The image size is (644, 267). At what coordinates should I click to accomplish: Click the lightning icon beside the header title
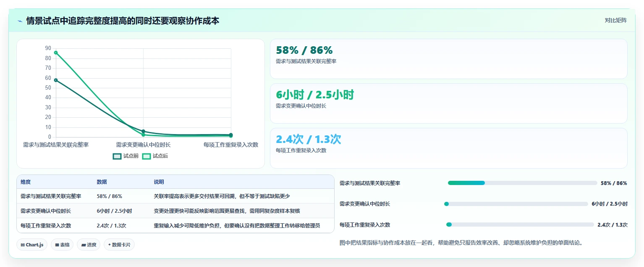[20, 21]
